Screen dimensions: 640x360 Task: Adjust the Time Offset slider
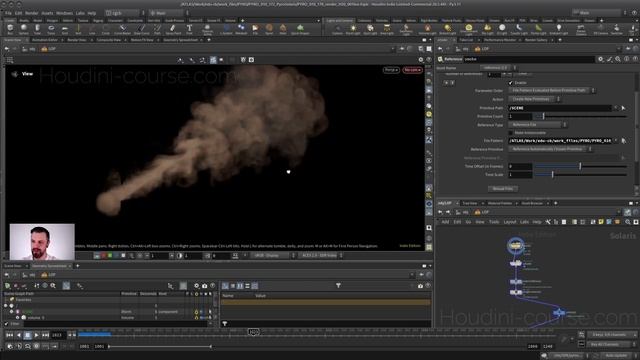tap(581, 166)
